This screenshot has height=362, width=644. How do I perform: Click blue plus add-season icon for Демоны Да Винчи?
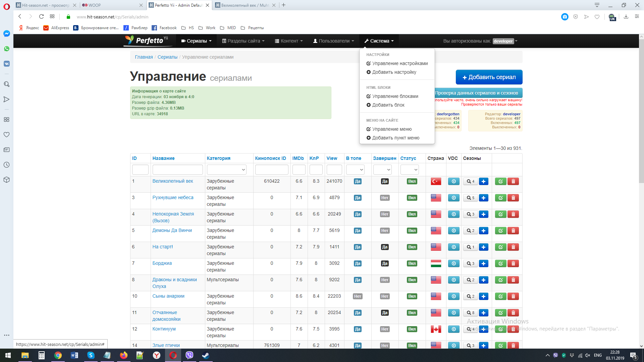click(x=483, y=231)
